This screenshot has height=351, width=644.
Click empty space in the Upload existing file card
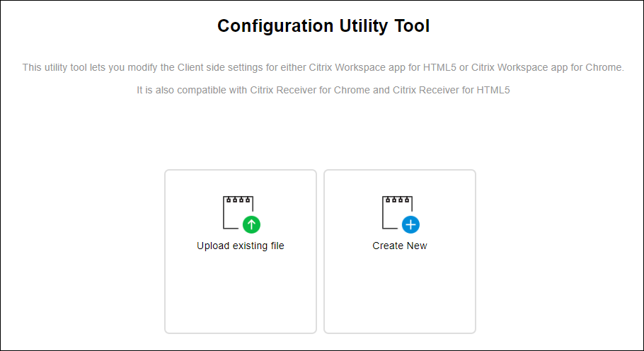tap(241, 294)
